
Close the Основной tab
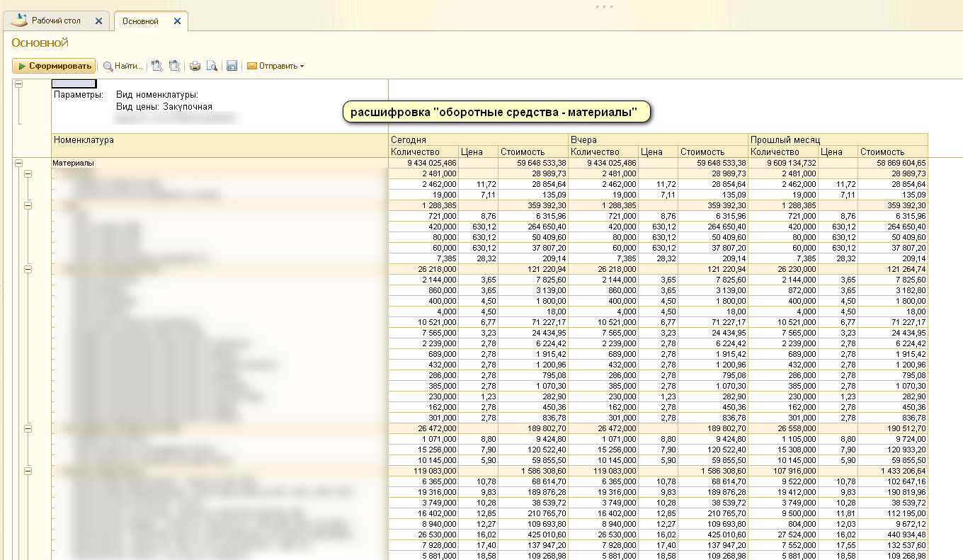(177, 21)
